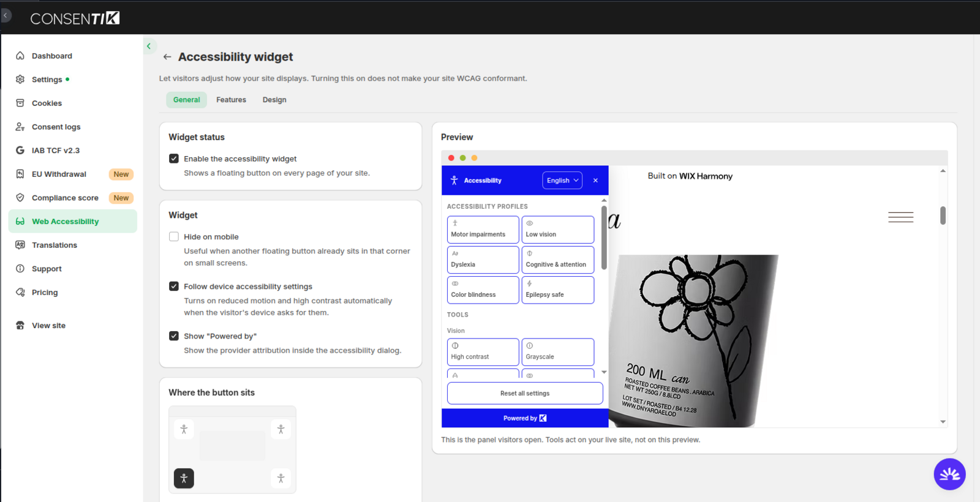Select the Motor impairments profile
Viewport: 980px width, 502px height.
[483, 230]
